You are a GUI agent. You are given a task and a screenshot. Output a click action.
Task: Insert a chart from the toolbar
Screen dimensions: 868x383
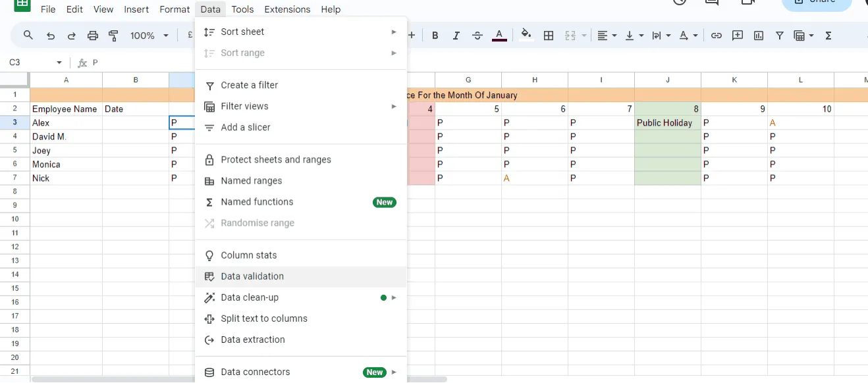[759, 36]
